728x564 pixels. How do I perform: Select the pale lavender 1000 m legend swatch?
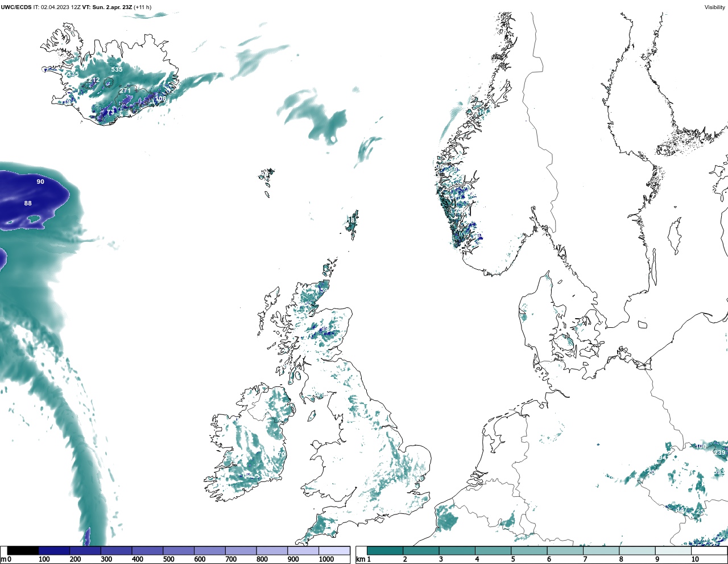[x=334, y=551]
